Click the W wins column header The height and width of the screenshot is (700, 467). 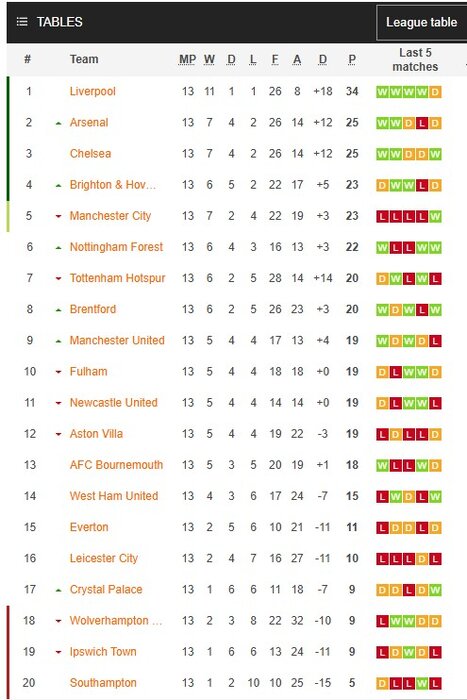(x=209, y=59)
